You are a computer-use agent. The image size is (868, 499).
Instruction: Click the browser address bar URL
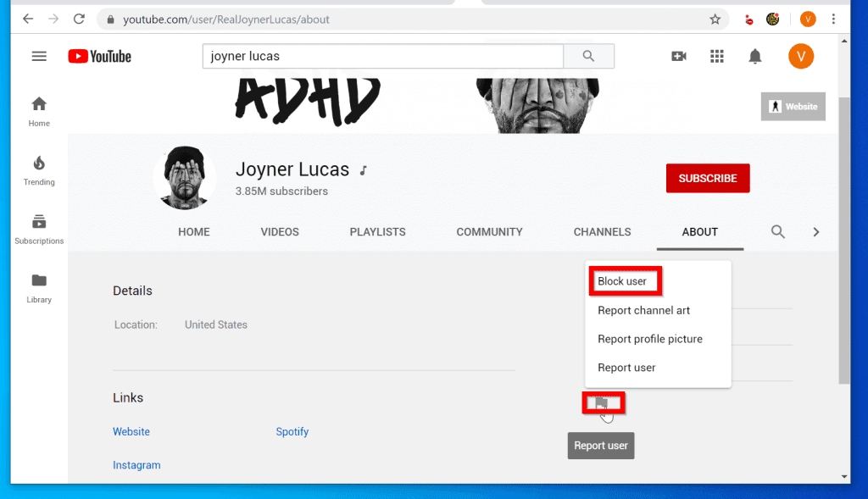[225, 19]
